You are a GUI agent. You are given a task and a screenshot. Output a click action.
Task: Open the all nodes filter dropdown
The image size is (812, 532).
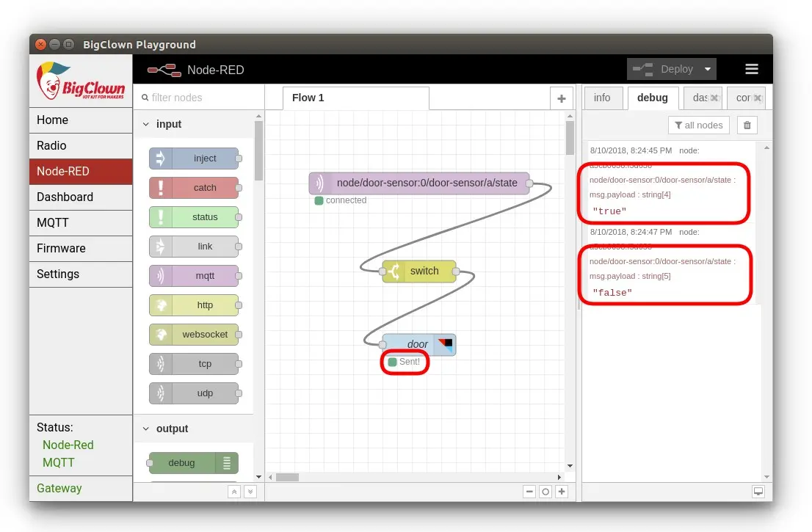coord(699,125)
